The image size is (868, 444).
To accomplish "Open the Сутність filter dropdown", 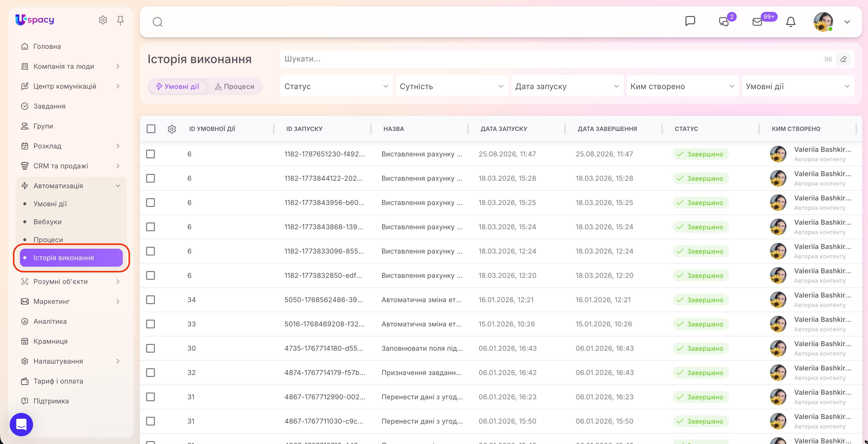I will point(452,86).
